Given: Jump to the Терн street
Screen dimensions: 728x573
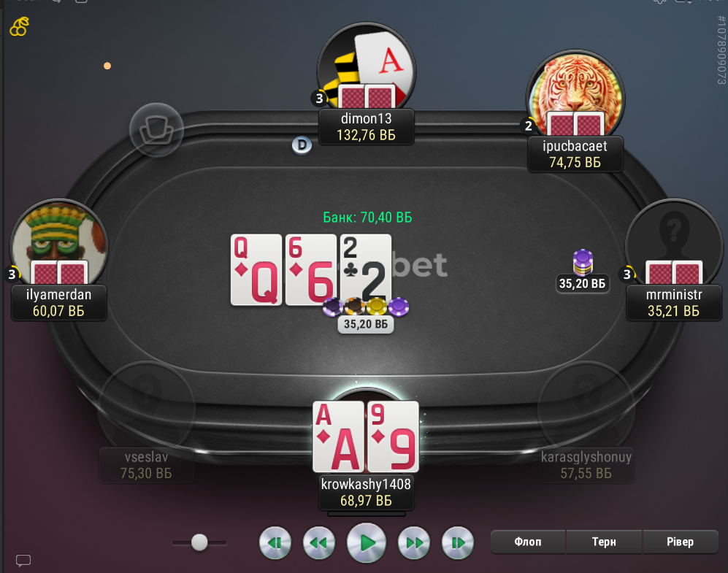Looking at the screenshot, I should click(604, 542).
